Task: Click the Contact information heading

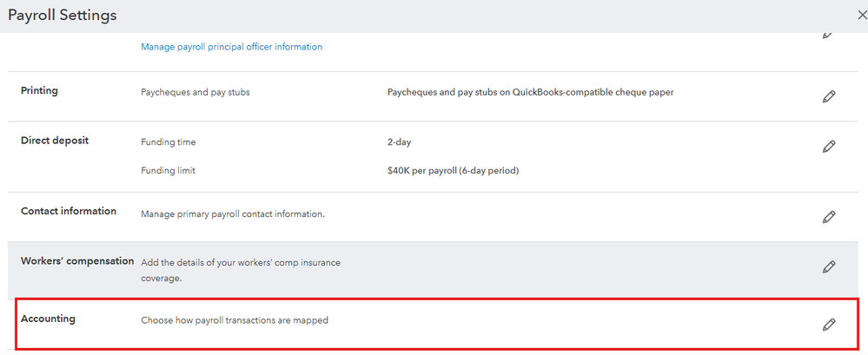Action: pyautogui.click(x=68, y=211)
